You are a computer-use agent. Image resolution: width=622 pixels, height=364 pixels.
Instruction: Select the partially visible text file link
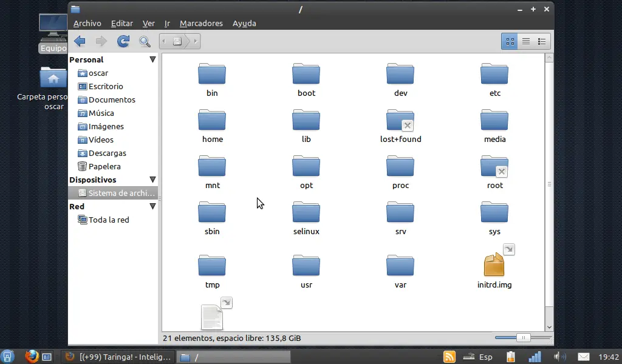[213, 317]
